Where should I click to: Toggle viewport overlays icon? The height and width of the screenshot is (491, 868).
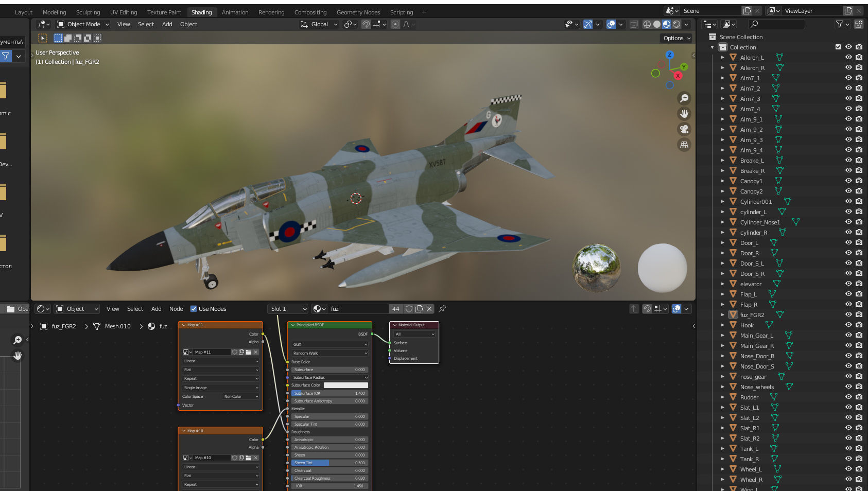pyautogui.click(x=611, y=24)
